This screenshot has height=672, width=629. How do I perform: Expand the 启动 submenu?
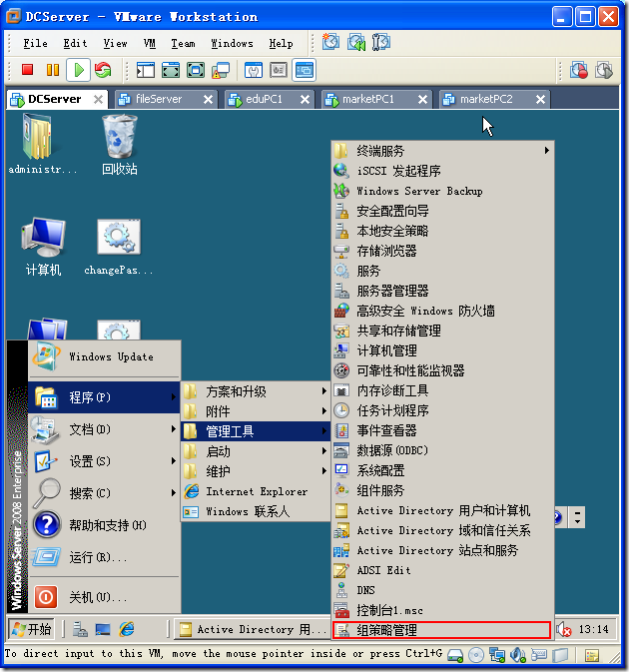[256, 451]
